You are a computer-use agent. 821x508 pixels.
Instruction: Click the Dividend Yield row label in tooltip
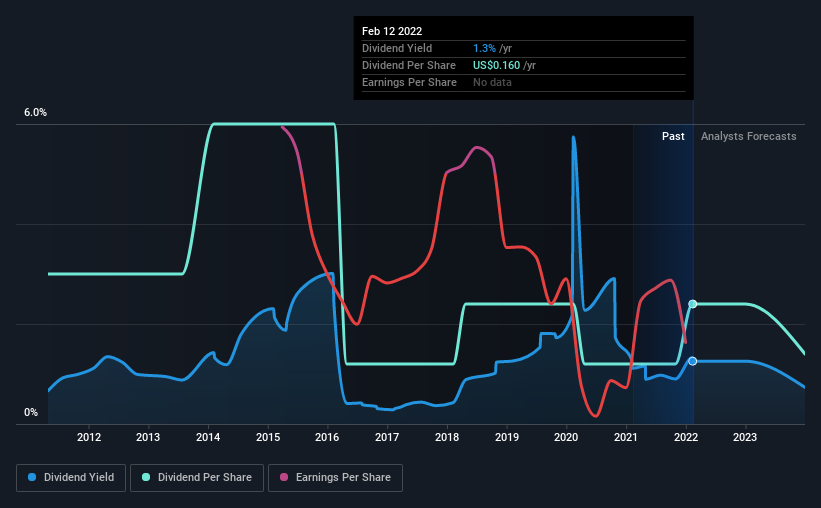[x=397, y=48]
